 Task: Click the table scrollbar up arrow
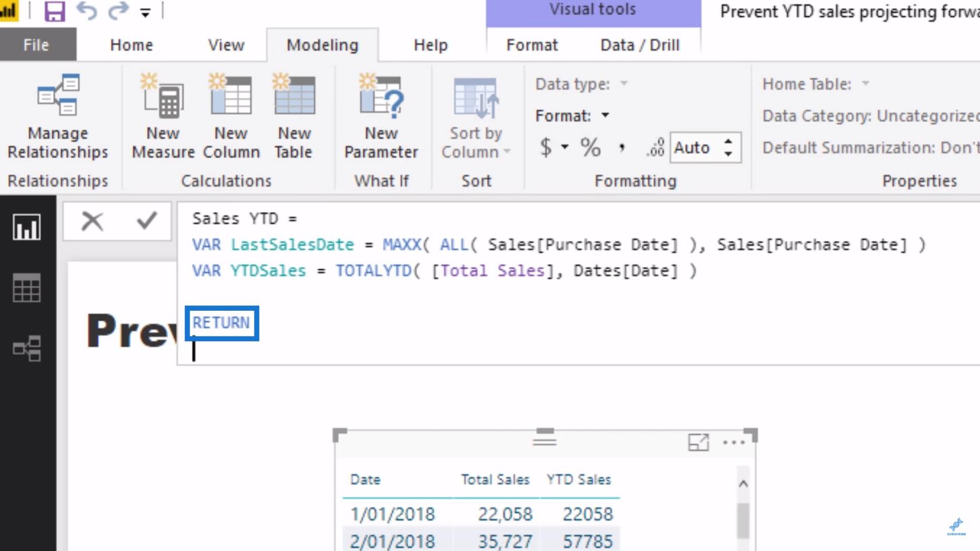743,483
